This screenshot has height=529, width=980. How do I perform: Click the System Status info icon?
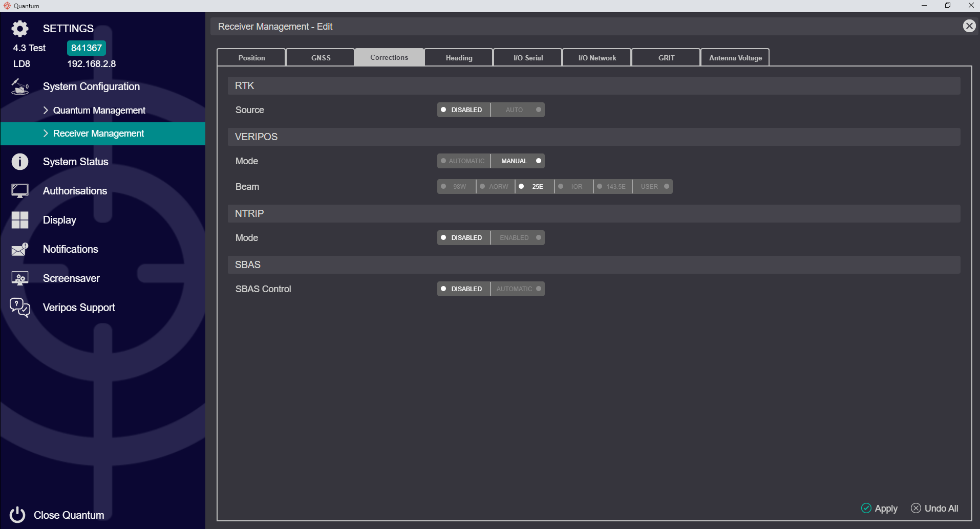pos(19,161)
